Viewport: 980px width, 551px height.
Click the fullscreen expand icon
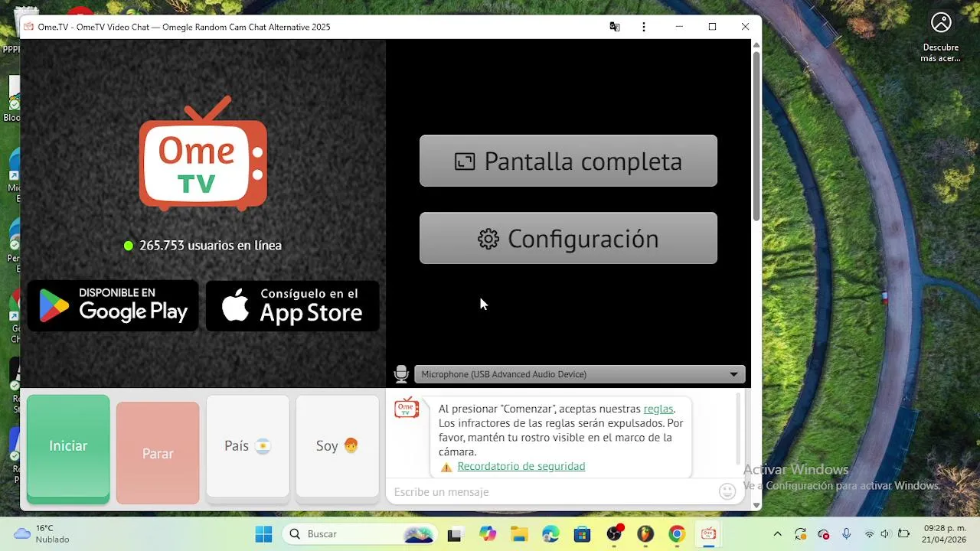(x=465, y=161)
